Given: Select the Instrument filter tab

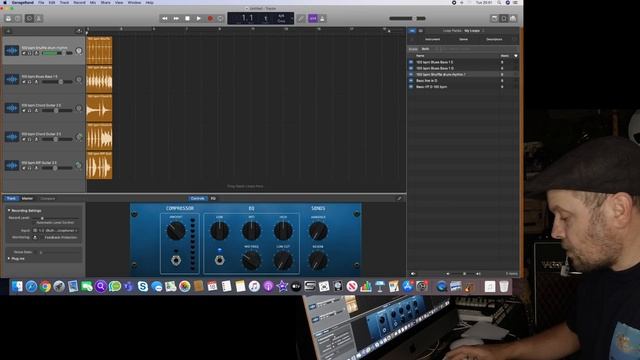Looking at the screenshot, I should tap(432, 39).
